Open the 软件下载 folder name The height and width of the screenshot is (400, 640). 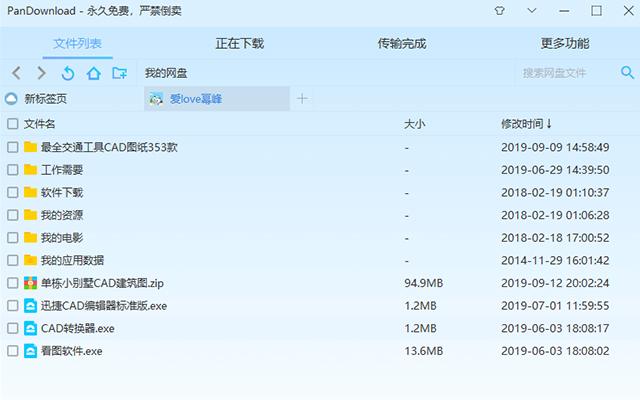click(62, 192)
